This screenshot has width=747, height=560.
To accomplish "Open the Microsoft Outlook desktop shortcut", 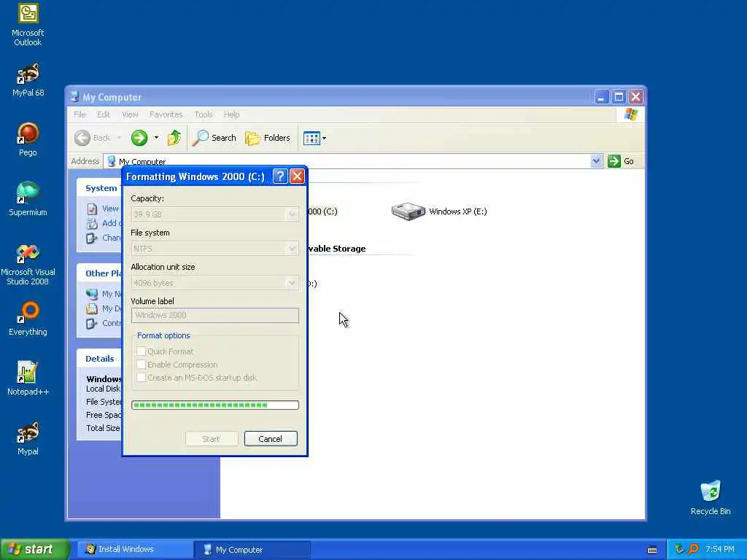I will [x=28, y=25].
